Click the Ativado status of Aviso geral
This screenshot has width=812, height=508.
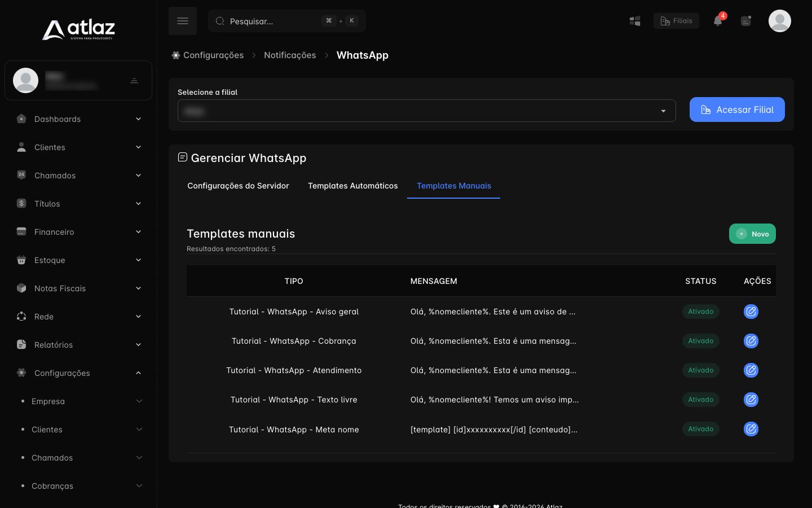[x=701, y=312]
